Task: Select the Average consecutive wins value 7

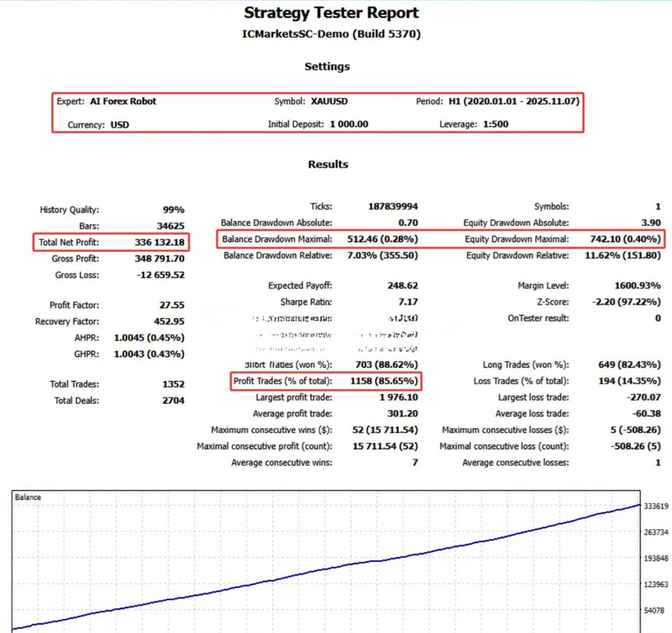Action: (x=415, y=462)
